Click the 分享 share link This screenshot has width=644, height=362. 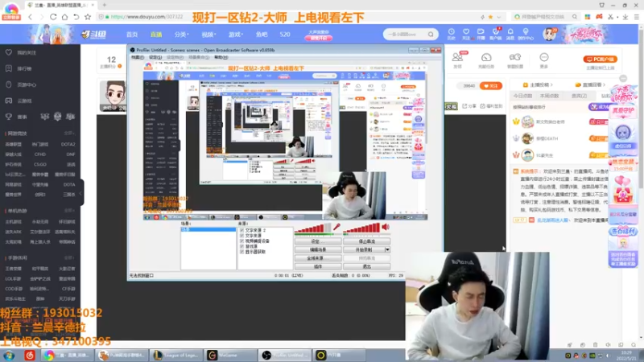[470, 106]
